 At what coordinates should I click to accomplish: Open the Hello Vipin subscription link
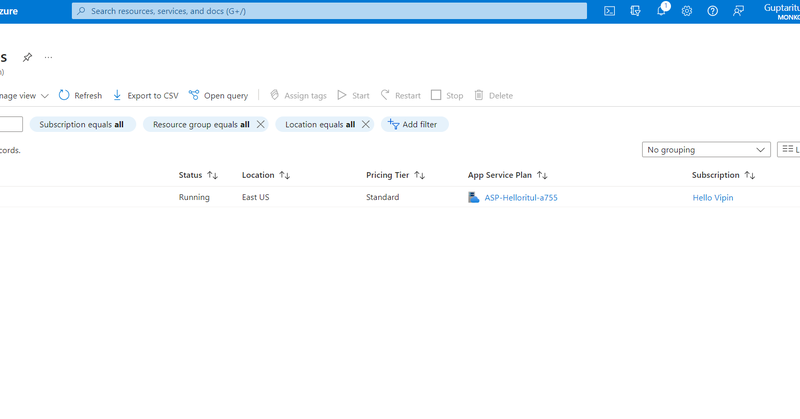coord(713,198)
